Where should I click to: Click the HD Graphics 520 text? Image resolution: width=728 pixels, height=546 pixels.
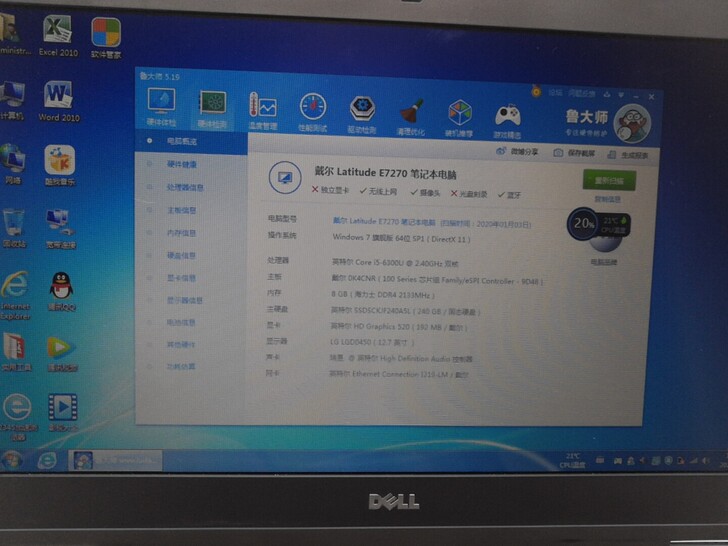click(398, 327)
